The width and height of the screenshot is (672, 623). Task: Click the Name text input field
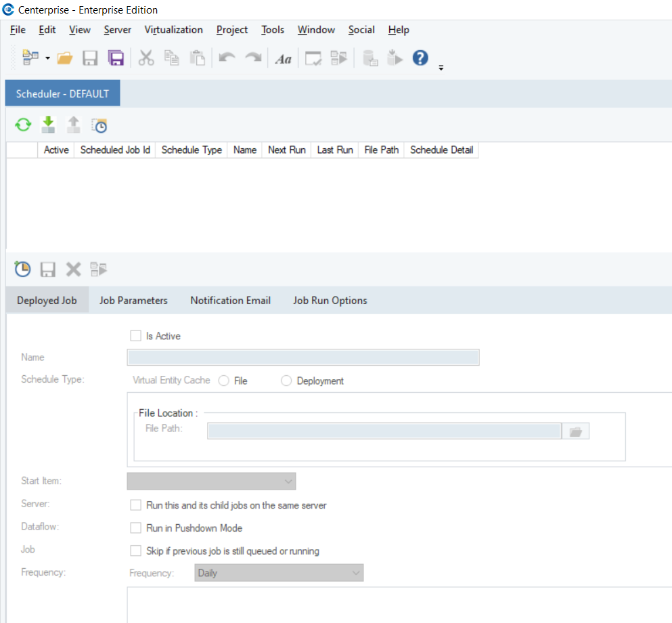(303, 358)
